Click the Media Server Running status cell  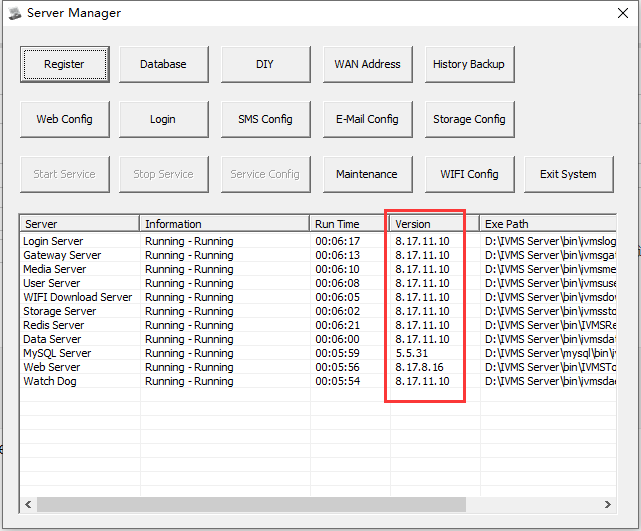click(189, 269)
